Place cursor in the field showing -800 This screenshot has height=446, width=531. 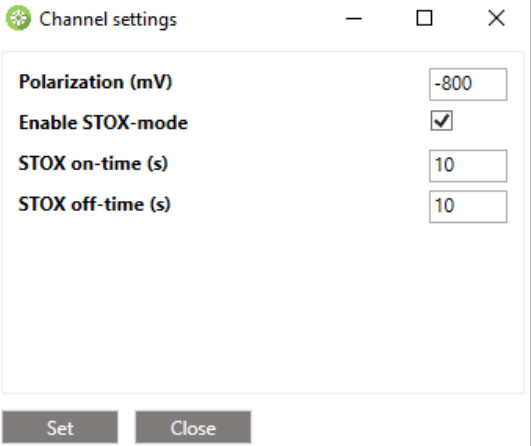pyautogui.click(x=468, y=84)
